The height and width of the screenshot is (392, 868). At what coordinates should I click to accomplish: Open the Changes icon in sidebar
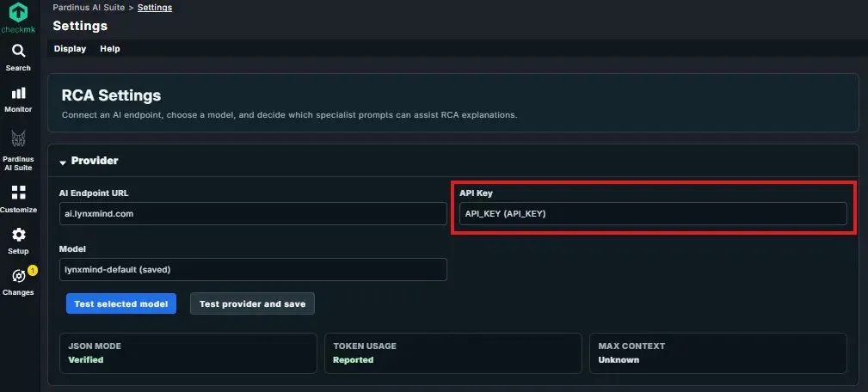[18, 276]
